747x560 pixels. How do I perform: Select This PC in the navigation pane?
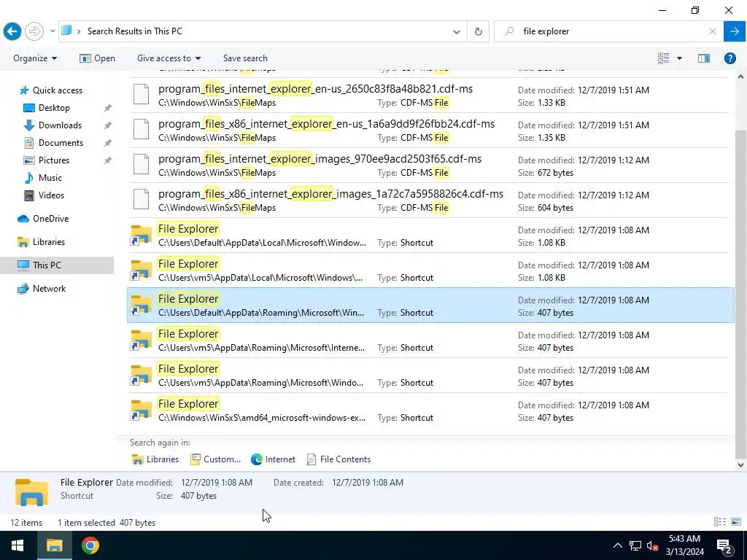point(47,265)
